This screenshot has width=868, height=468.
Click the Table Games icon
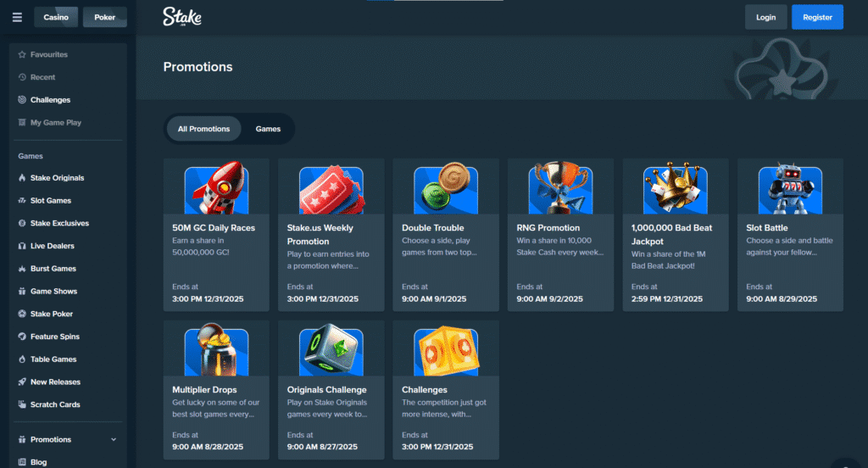click(x=22, y=359)
